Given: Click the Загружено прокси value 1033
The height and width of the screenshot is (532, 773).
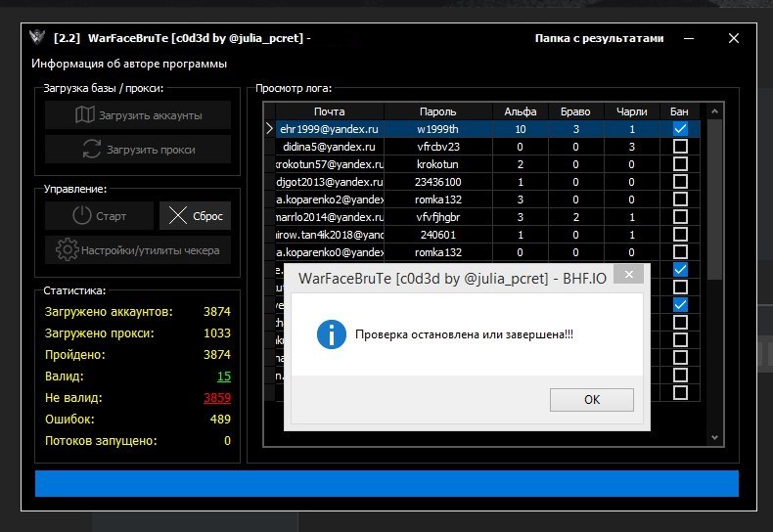Looking at the screenshot, I should 217,333.
